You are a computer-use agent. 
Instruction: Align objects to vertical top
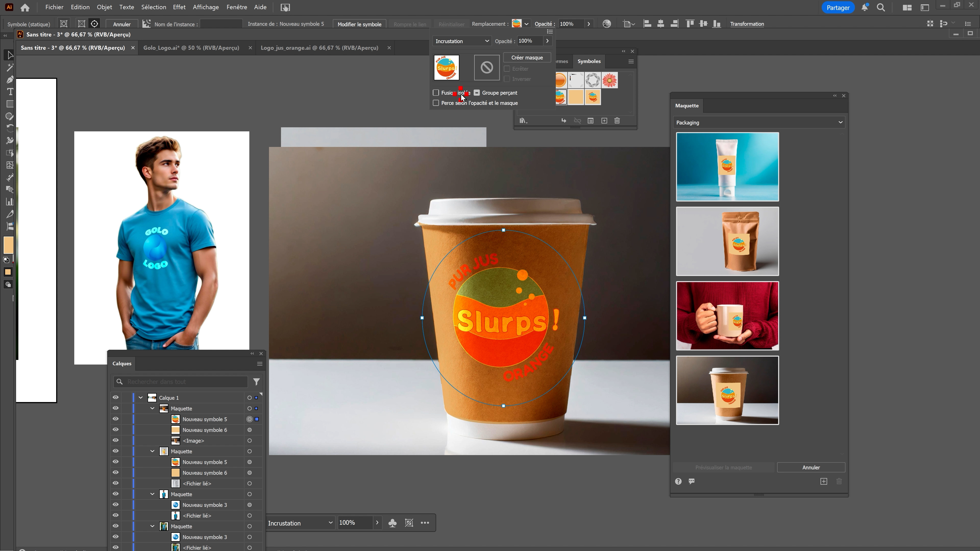[x=690, y=24]
